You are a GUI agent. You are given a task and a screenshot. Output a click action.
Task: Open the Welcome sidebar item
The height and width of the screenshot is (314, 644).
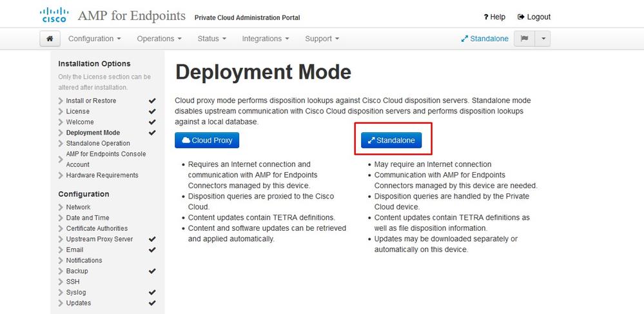pos(80,122)
